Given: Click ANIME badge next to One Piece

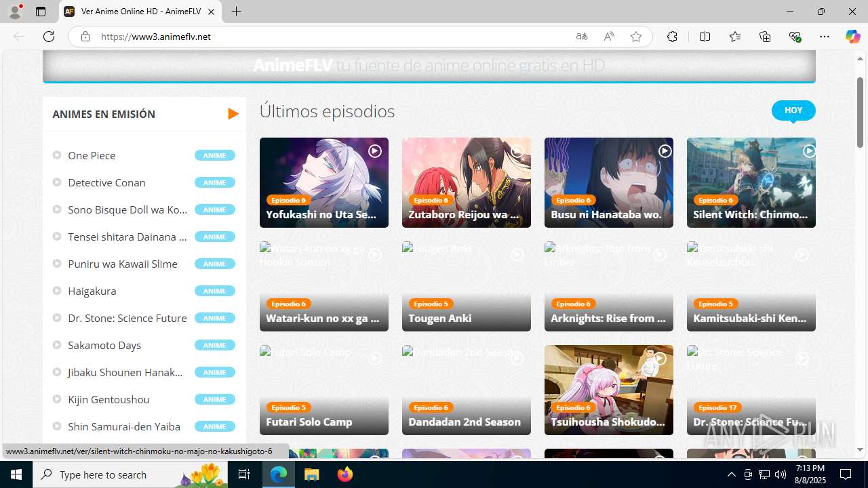Looking at the screenshot, I should (214, 155).
